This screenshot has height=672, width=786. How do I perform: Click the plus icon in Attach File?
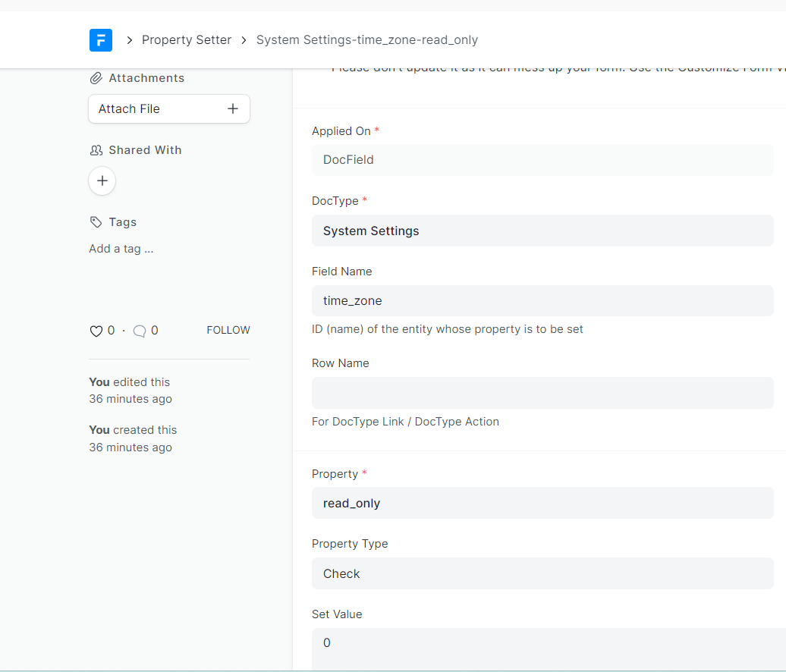click(233, 108)
